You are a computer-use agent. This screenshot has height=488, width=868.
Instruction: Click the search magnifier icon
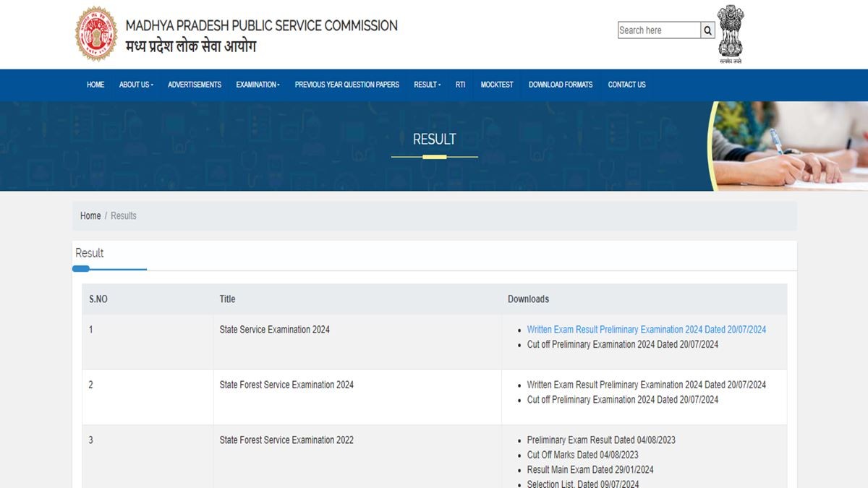pyautogui.click(x=708, y=30)
